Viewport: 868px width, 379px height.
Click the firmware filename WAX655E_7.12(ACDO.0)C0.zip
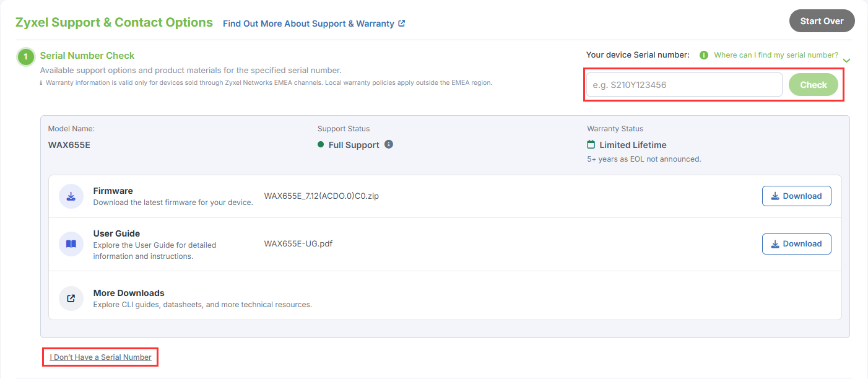coord(321,196)
